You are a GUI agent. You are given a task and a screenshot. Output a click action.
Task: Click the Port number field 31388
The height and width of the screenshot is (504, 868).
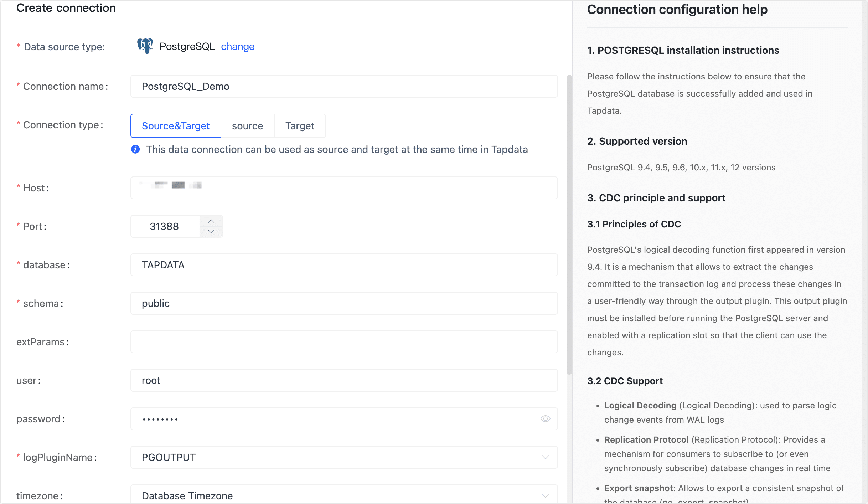pyautogui.click(x=165, y=226)
